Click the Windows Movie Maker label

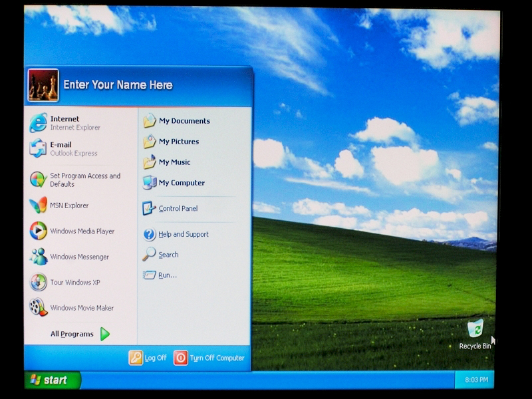[82, 308]
